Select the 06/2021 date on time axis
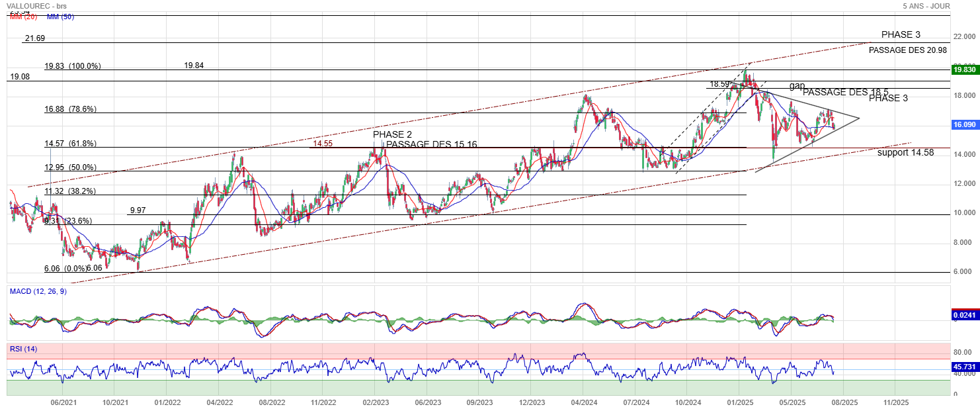The image size is (980, 409). click(x=63, y=402)
